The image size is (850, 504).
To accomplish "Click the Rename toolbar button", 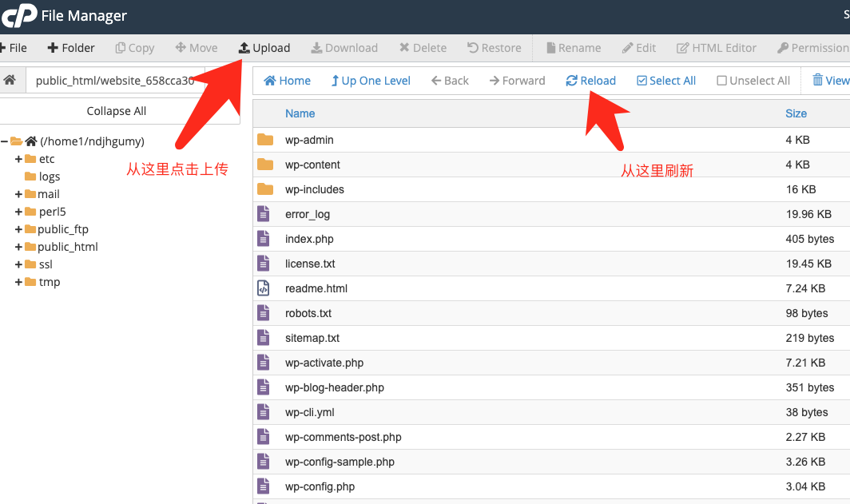I will (x=573, y=48).
